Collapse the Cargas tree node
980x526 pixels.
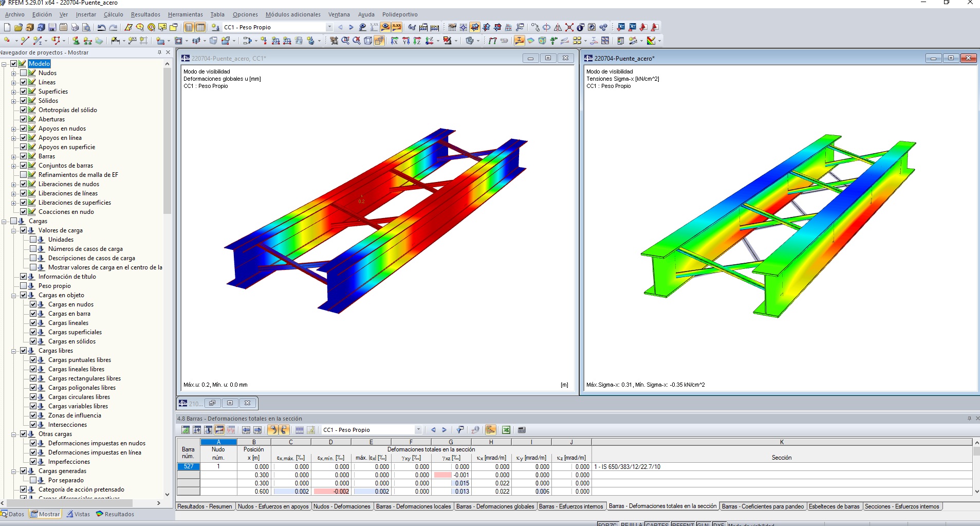point(4,221)
